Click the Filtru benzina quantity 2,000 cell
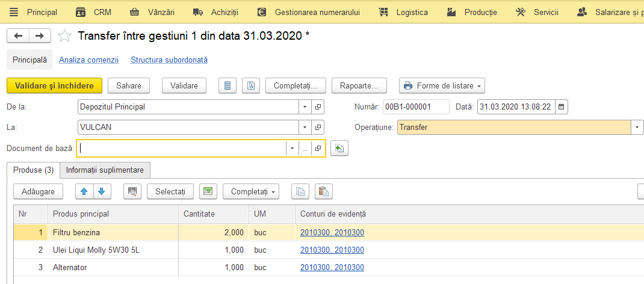 tap(214, 233)
